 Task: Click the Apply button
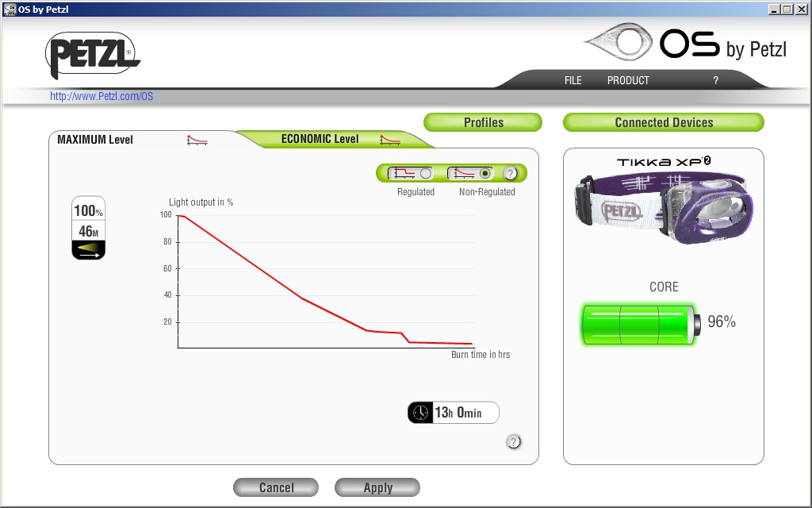coord(377,487)
